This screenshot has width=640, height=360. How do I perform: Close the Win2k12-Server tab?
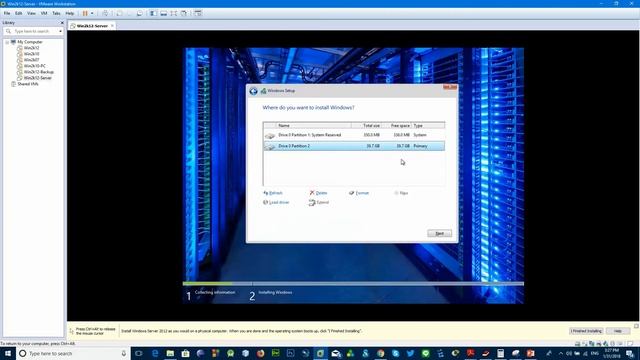(x=112, y=26)
